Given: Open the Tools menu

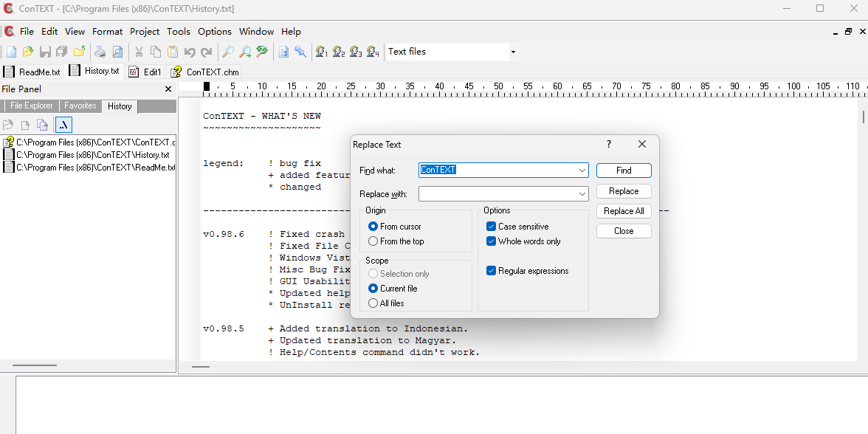Looking at the screenshot, I should [179, 32].
